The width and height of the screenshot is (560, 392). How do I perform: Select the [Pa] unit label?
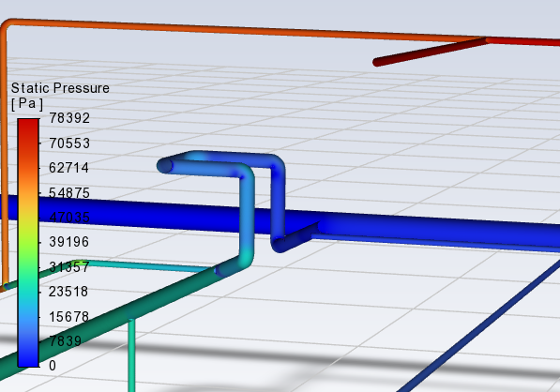[27, 104]
